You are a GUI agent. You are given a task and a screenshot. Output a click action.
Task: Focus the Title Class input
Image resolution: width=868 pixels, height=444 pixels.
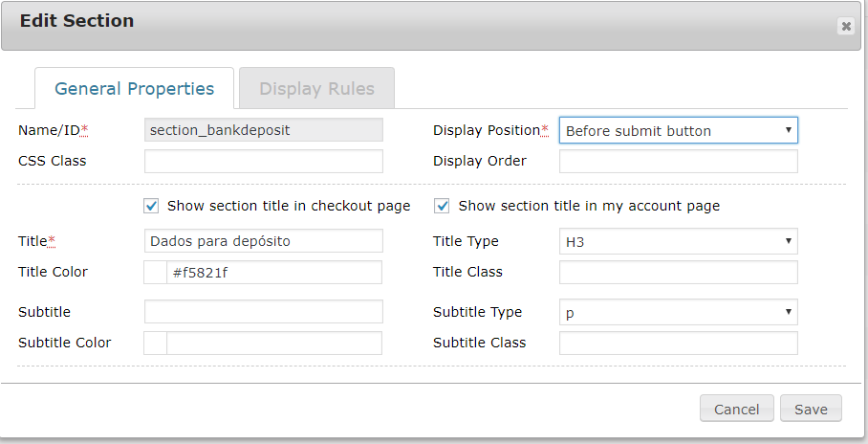[x=678, y=273]
